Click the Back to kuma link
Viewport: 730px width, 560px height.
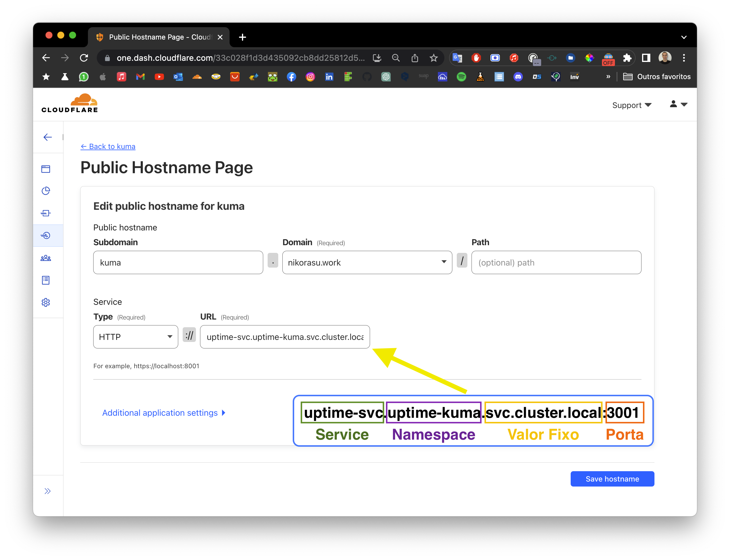(108, 147)
